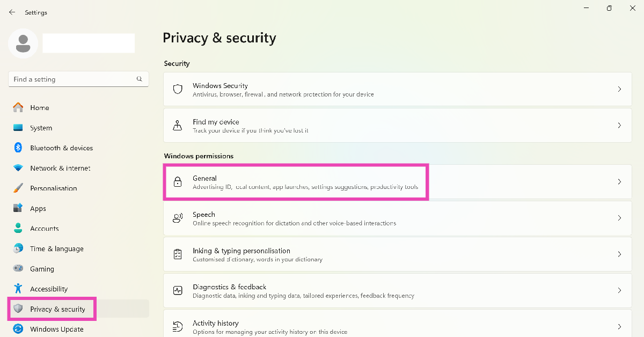644x337 pixels.
Task: Click the Find a setting search box
Action: pos(72,79)
